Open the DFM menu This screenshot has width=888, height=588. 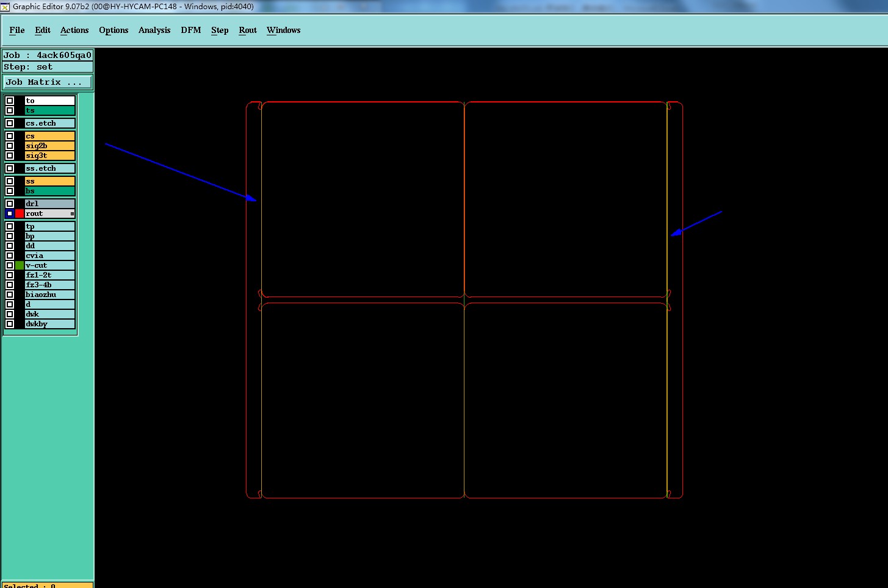pyautogui.click(x=191, y=30)
